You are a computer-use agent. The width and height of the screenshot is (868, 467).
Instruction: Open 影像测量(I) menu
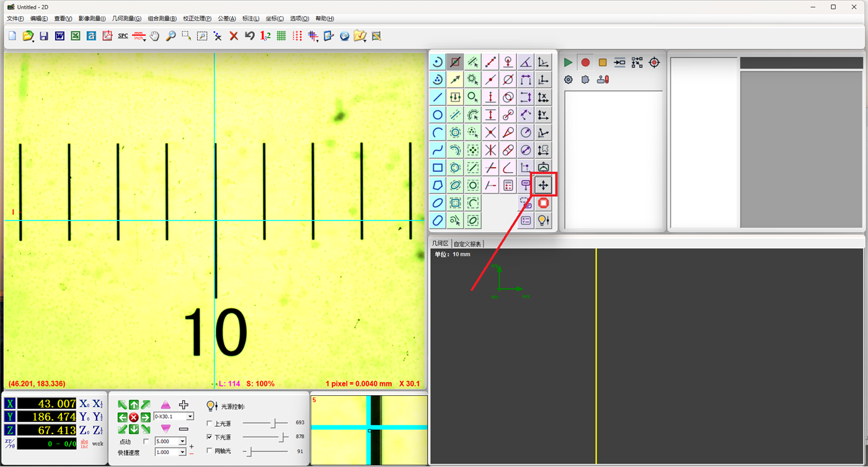92,19
